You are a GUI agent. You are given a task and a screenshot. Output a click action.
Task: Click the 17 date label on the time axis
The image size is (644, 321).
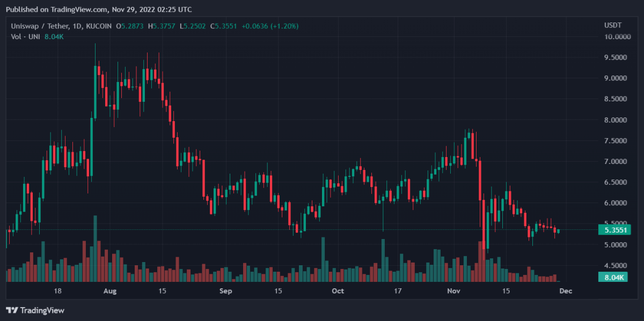pyautogui.click(x=398, y=291)
